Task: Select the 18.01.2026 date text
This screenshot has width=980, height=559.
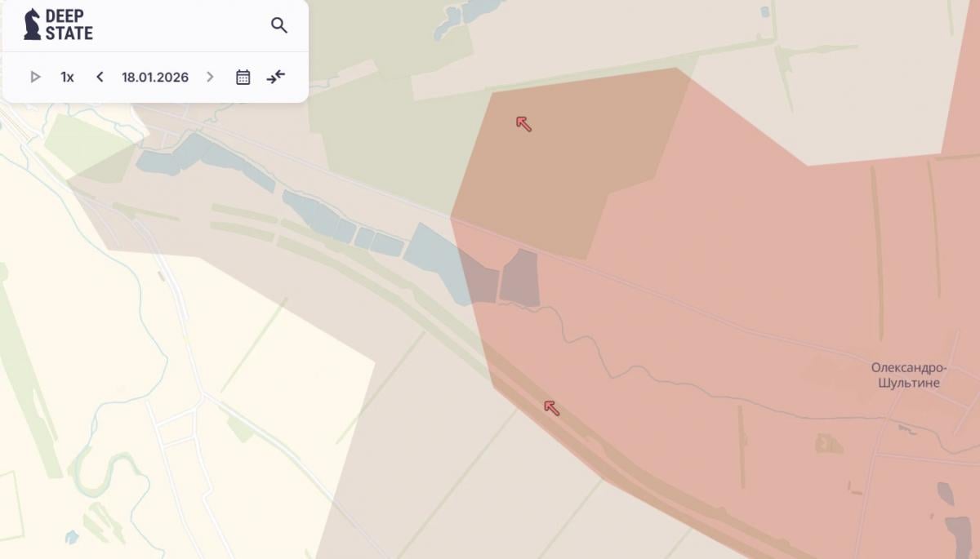Action: click(x=155, y=77)
